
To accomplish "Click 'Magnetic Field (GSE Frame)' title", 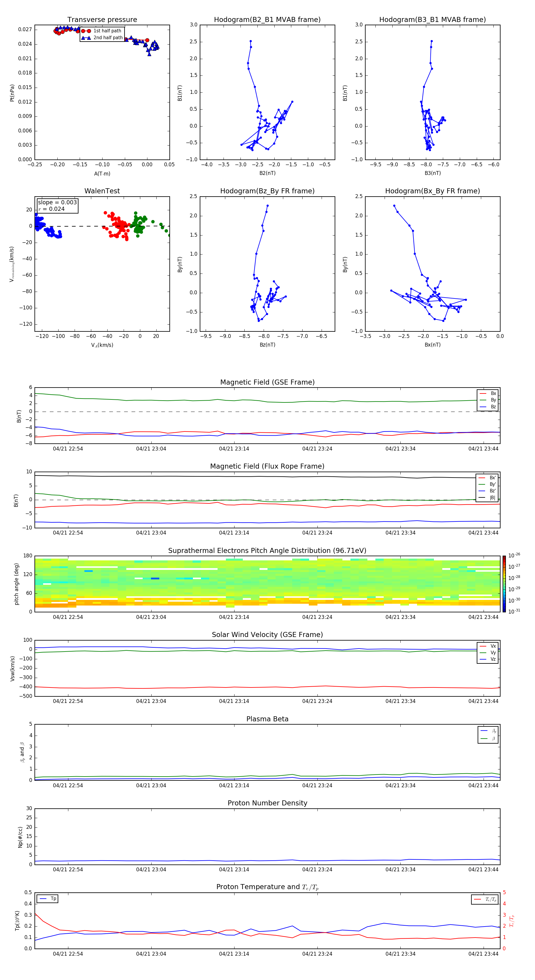I will (267, 382).
